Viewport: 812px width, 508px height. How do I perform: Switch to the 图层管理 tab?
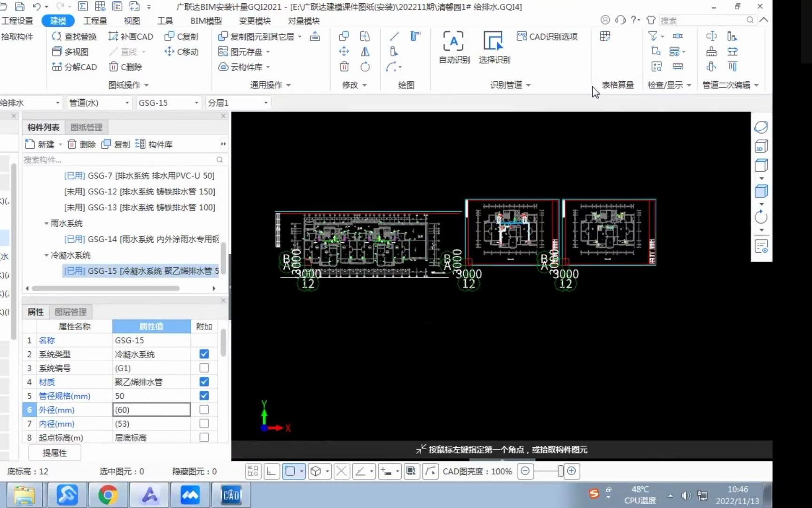click(70, 312)
